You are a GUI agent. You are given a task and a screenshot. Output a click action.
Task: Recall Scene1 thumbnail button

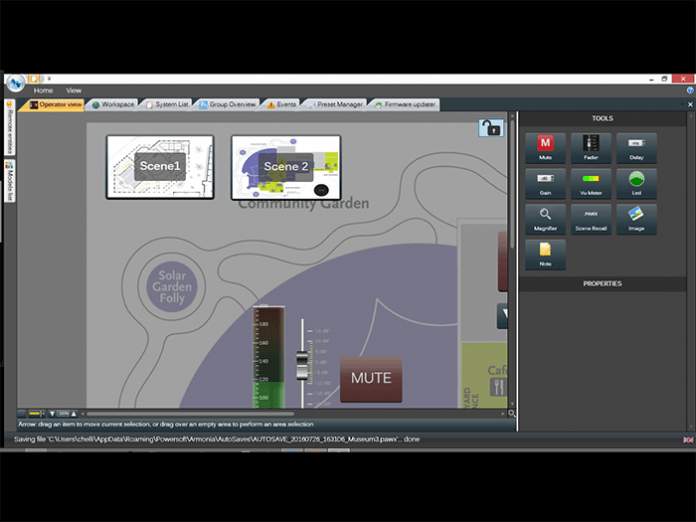pyautogui.click(x=160, y=167)
